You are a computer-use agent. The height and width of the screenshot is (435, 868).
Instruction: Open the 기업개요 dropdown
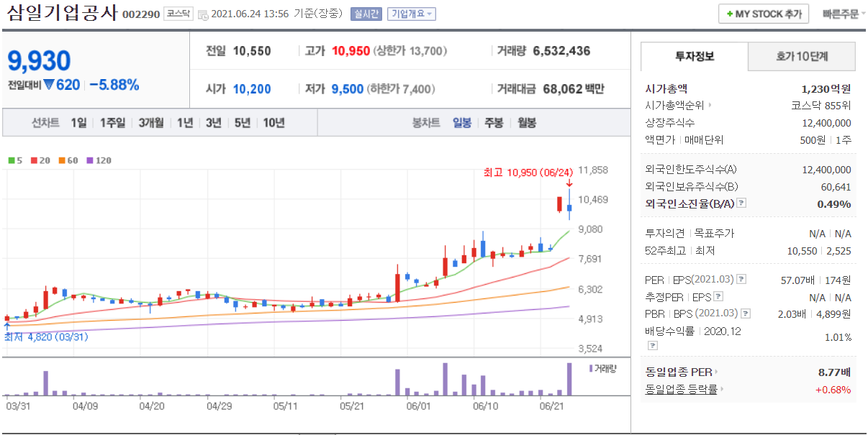point(411,14)
